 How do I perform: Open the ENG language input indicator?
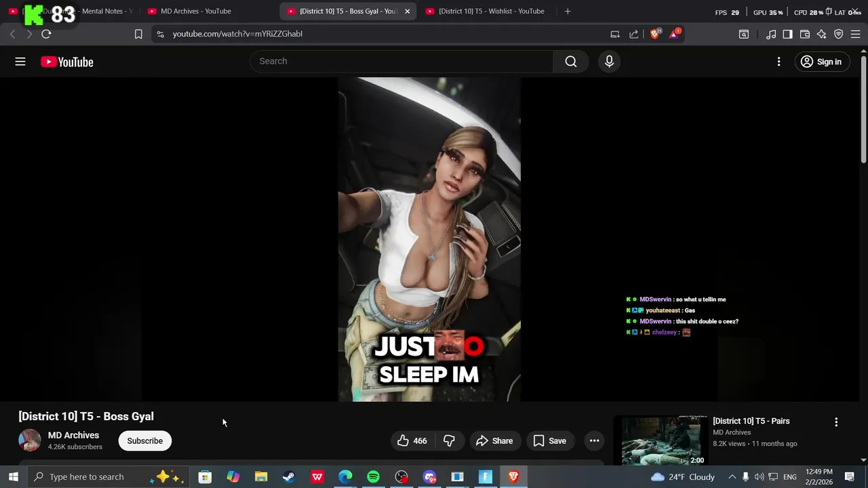[790, 477]
